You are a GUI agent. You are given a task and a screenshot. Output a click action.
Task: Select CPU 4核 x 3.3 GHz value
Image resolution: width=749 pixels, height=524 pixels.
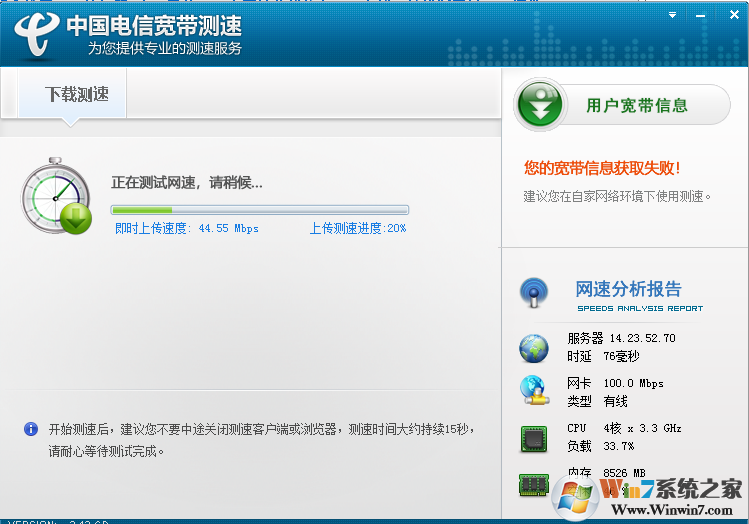pyautogui.click(x=642, y=428)
